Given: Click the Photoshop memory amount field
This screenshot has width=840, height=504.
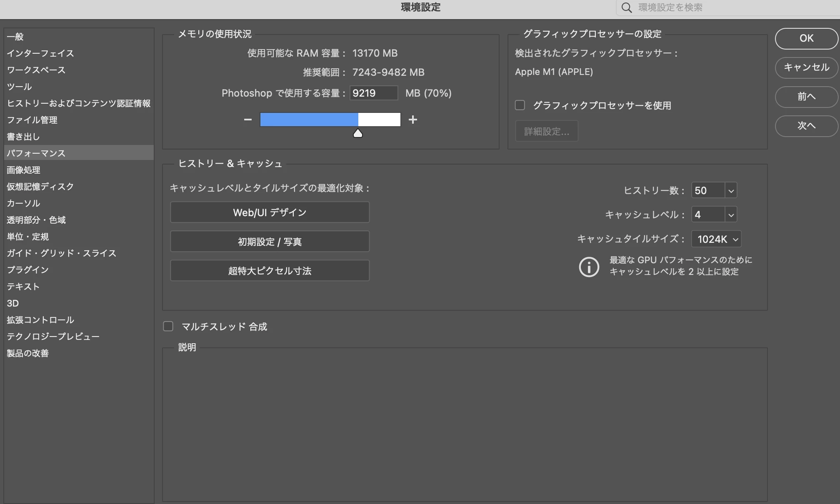Looking at the screenshot, I should point(373,93).
